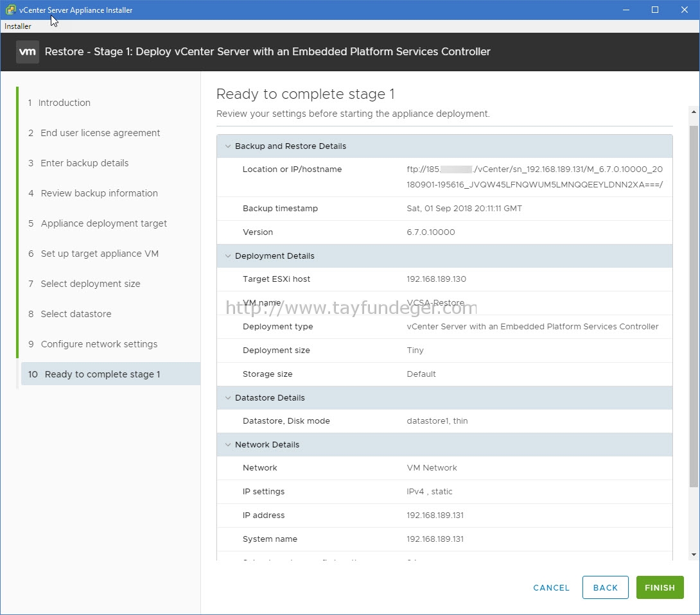Click the Storage size value 'Default'
The height and width of the screenshot is (615, 700).
pyautogui.click(x=421, y=374)
